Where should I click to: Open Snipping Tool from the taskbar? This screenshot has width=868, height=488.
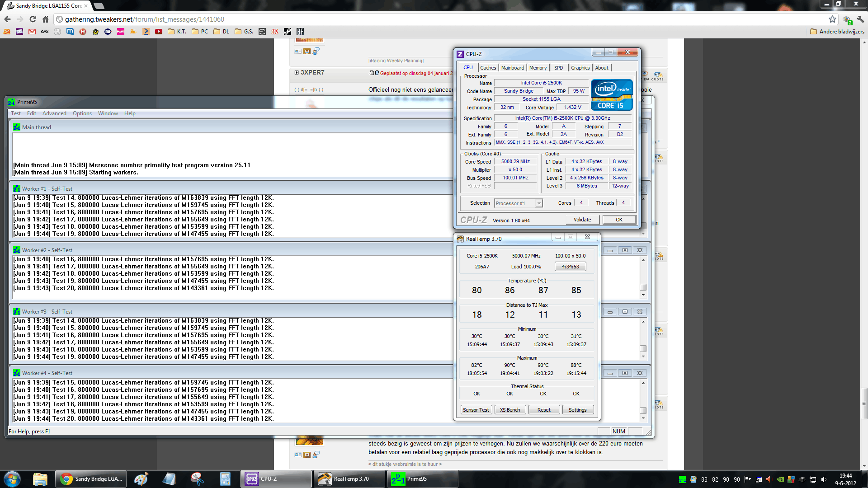pyautogui.click(x=197, y=479)
